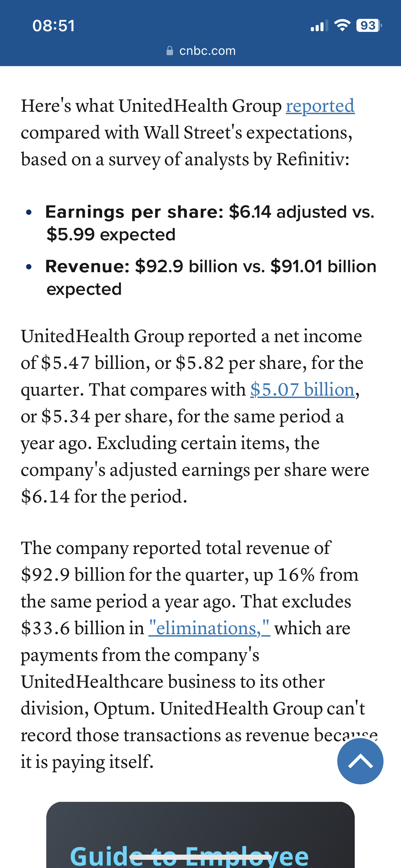Screen dimensions: 401x868
Task: Tap the lock icon beside cnbc.com
Action: (170, 51)
